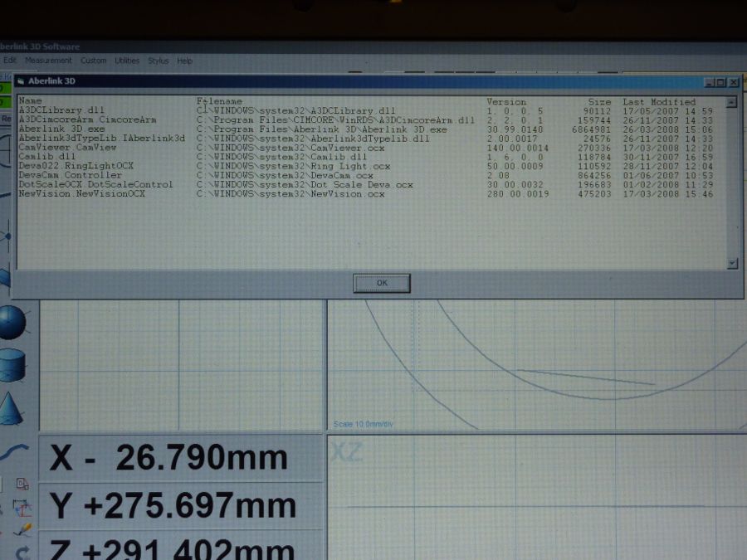
Task: Click the yellow-tipped probe stylus icon
Action: pyautogui.click(x=22, y=529)
